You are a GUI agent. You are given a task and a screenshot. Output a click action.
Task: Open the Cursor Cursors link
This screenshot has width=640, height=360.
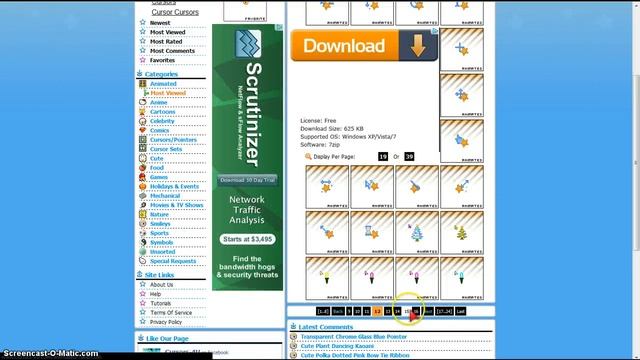coord(175,12)
